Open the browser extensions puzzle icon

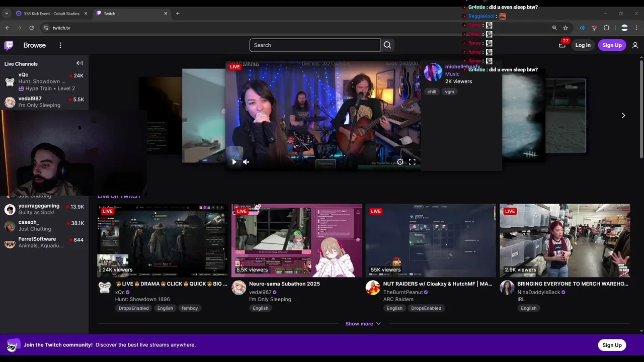(607, 28)
